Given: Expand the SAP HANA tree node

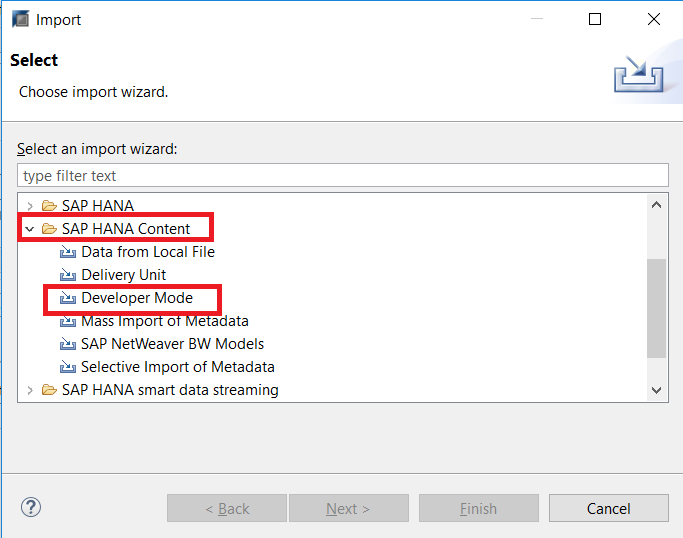Looking at the screenshot, I should coord(30,206).
